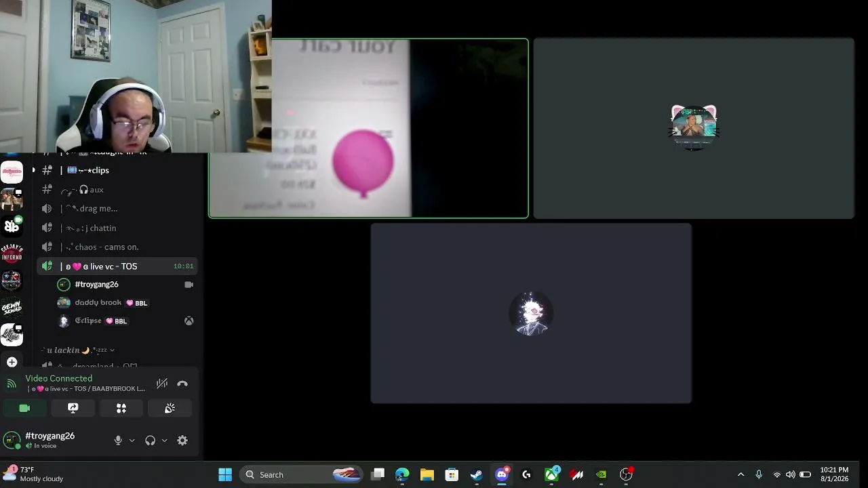Disconnect from the voice channel

182,384
